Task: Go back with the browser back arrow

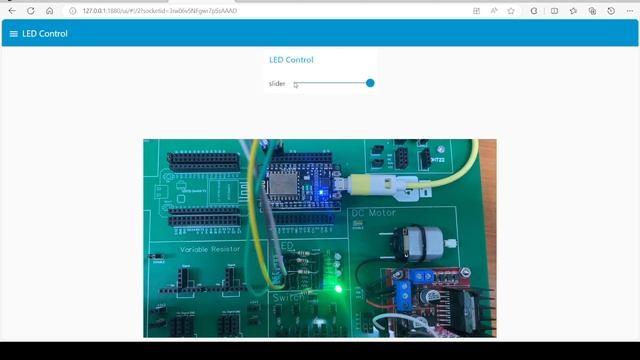Action: [x=12, y=11]
